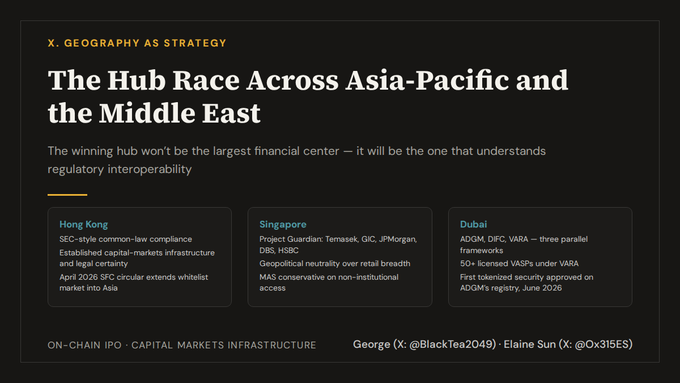Screen dimensions: 680x383
Task: Select 'Geopolitical neutrality over retail breadth' text
Action: 335,263
